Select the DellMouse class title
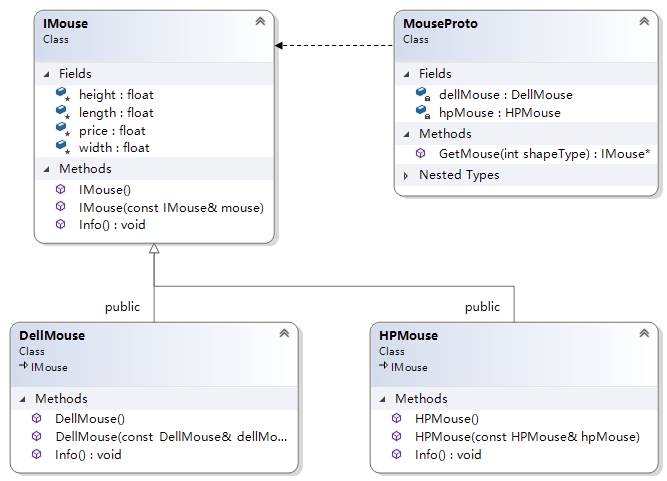The width and height of the screenshot is (667, 481). (52, 336)
